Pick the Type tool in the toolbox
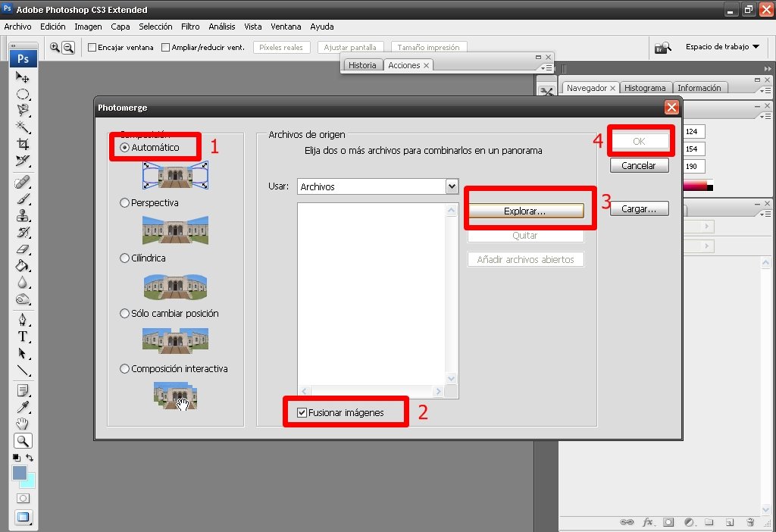Viewport: 776px width, 532px height. tap(23, 336)
